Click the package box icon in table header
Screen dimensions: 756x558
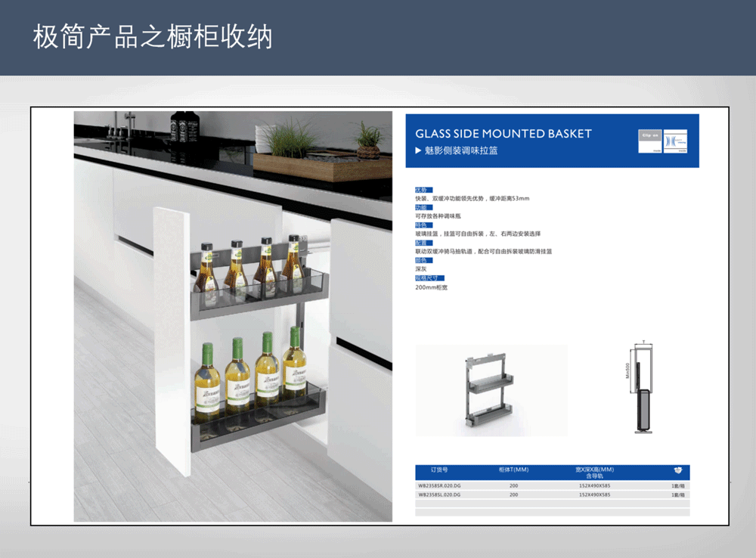point(677,470)
